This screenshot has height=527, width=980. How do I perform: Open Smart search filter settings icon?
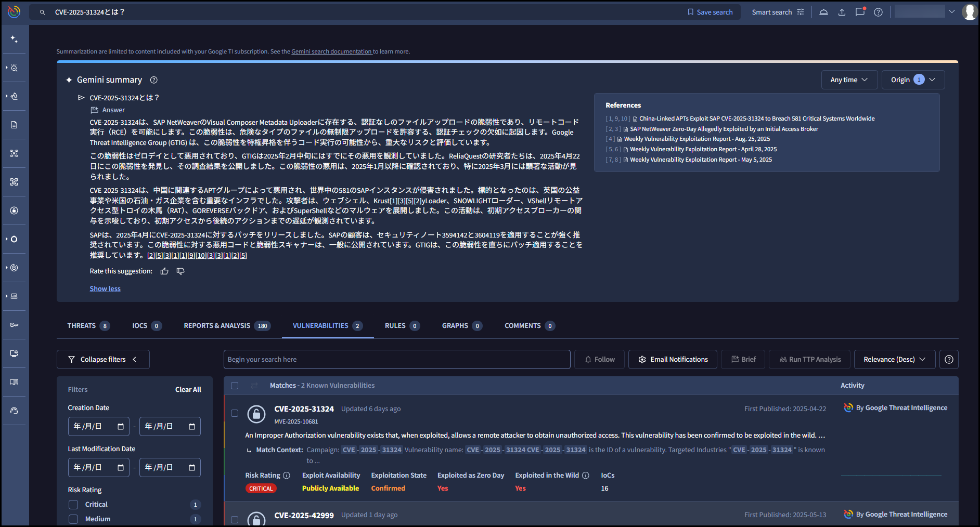tap(801, 12)
